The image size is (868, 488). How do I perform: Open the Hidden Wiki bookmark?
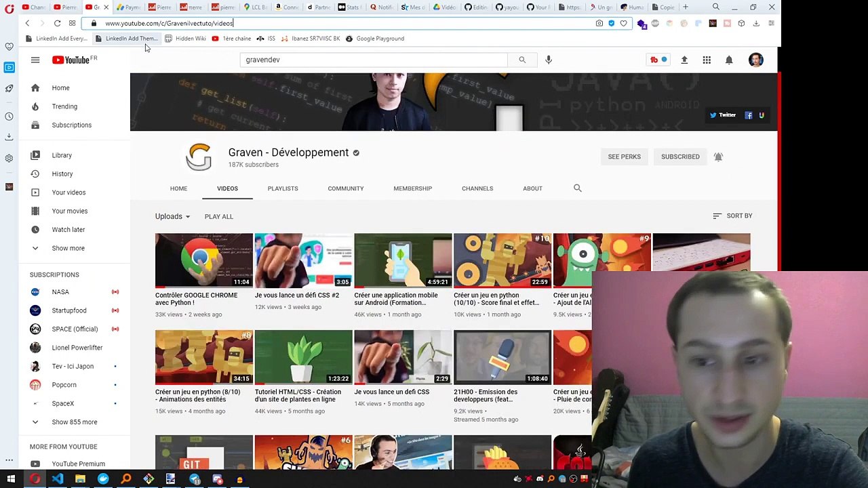[185, 39]
